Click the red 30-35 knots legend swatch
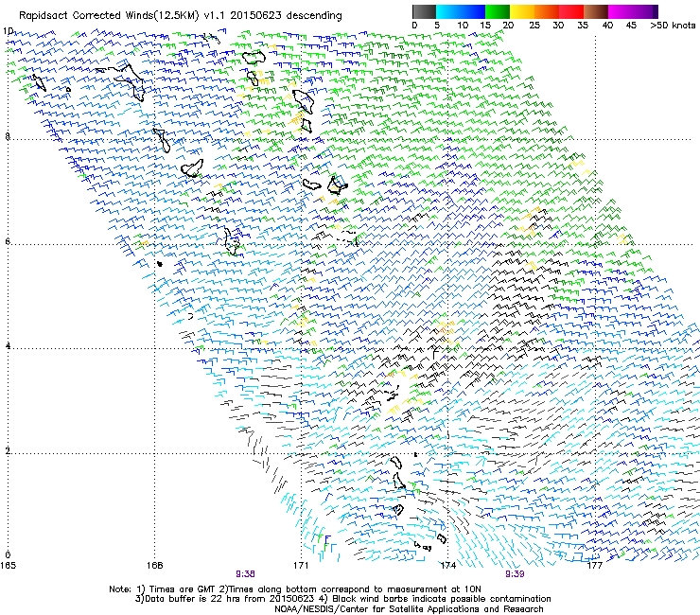Screen dimensions: 700x615 coord(571,11)
